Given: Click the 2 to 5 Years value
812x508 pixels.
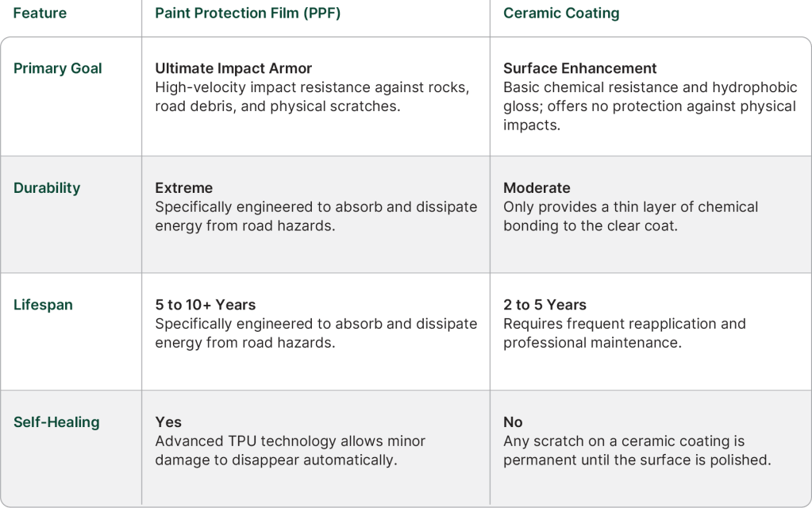Looking at the screenshot, I should [x=545, y=305].
